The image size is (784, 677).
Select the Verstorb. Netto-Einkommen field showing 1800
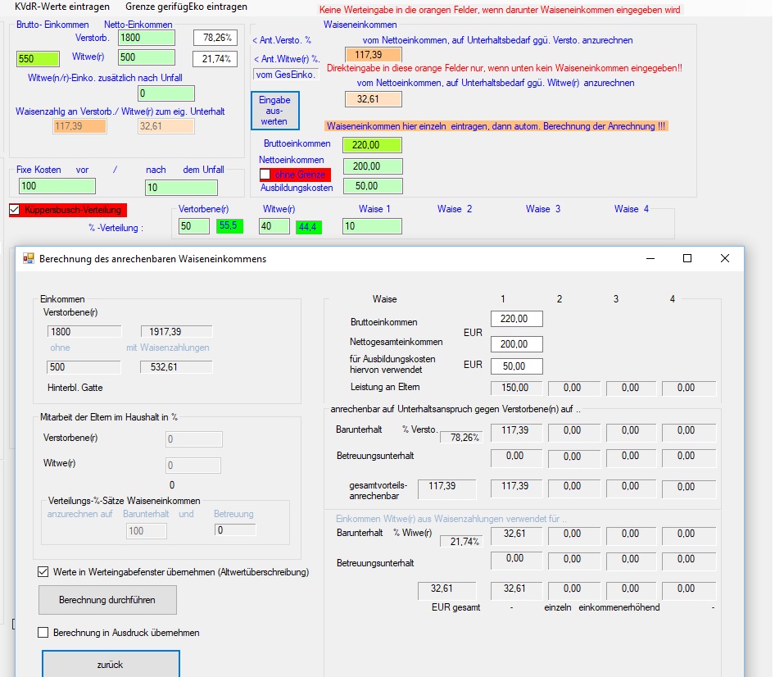click(x=147, y=38)
